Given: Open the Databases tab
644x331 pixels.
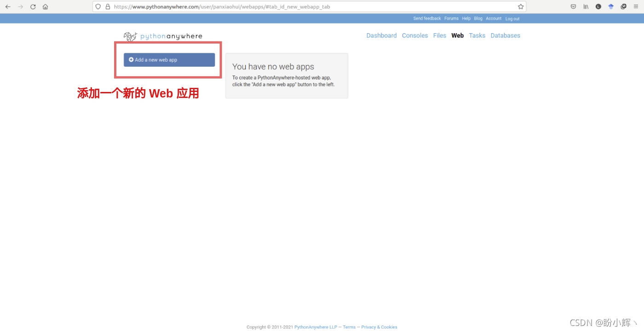Looking at the screenshot, I should [506, 35].
